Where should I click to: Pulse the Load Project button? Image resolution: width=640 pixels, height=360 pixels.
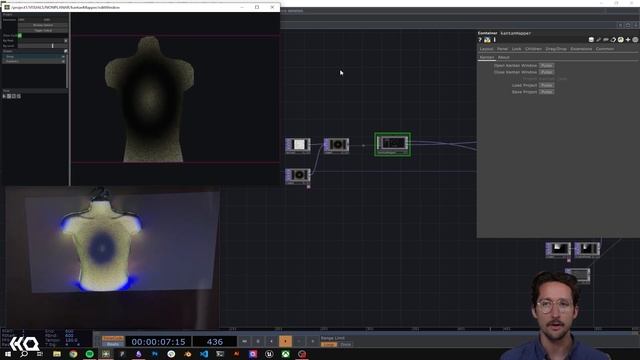[x=547, y=85]
